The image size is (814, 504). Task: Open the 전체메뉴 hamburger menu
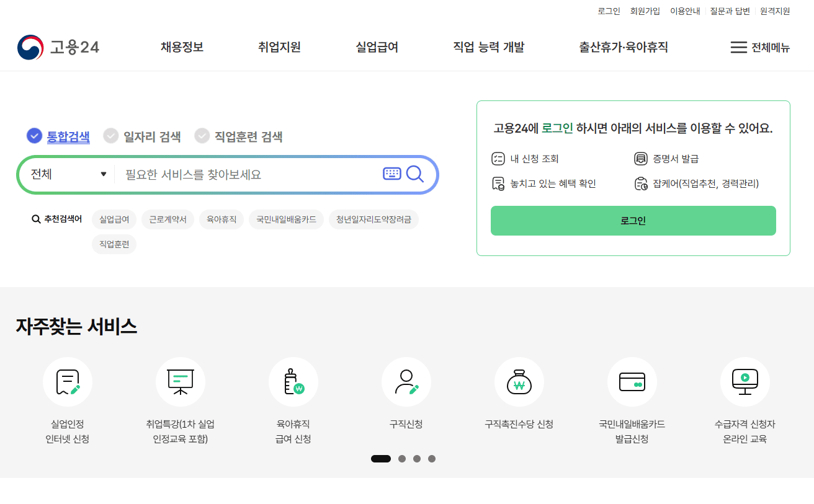[x=759, y=48]
